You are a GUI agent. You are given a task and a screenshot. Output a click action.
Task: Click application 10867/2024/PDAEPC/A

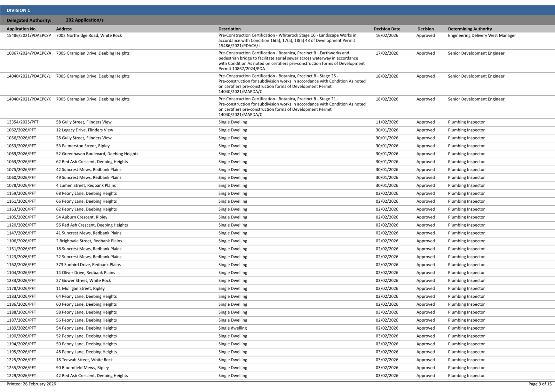tap(29, 53)
